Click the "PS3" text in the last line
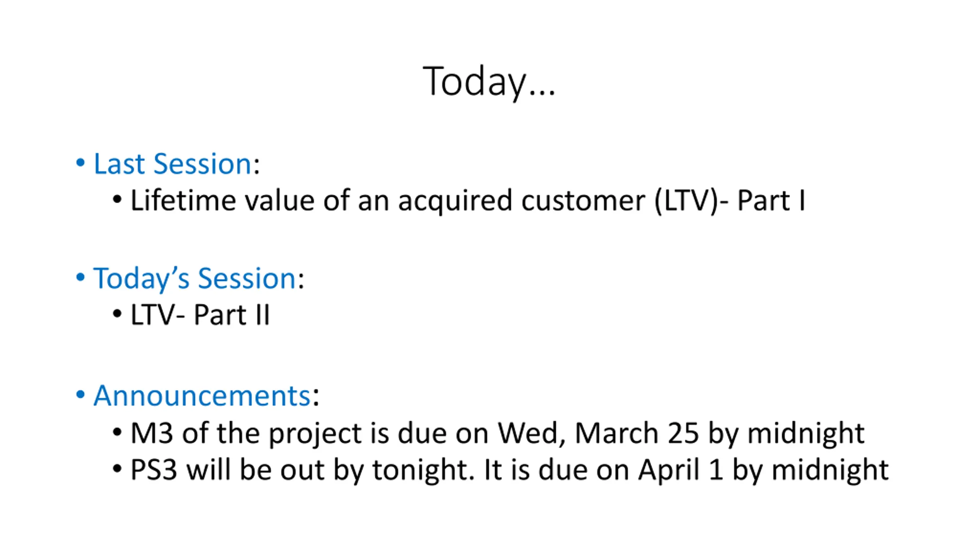The width and height of the screenshot is (980, 551). pyautogui.click(x=154, y=470)
